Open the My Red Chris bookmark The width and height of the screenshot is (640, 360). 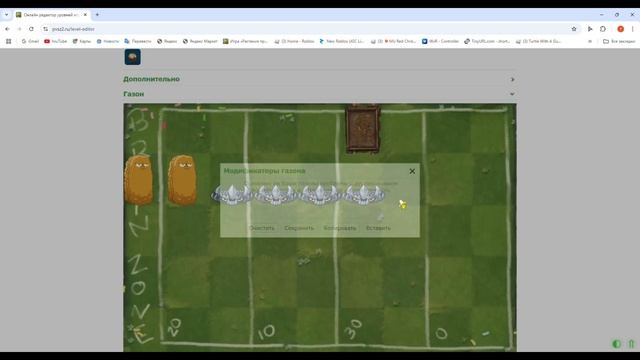tap(393, 41)
